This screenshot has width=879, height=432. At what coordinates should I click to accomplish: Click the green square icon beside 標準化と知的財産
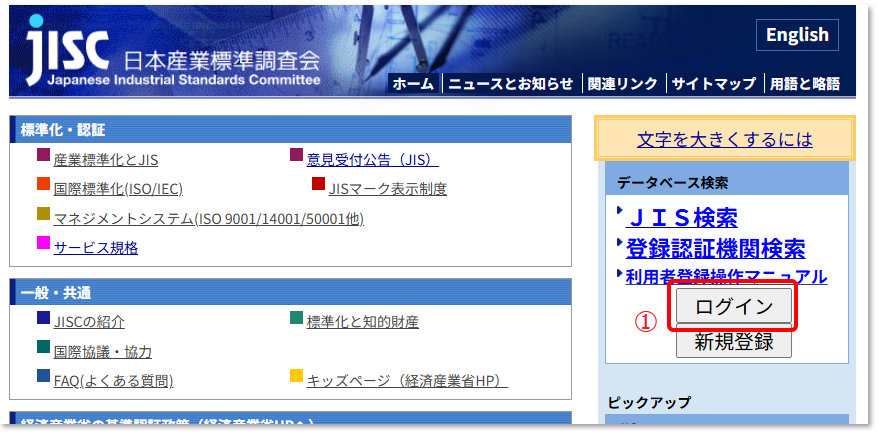click(x=297, y=317)
